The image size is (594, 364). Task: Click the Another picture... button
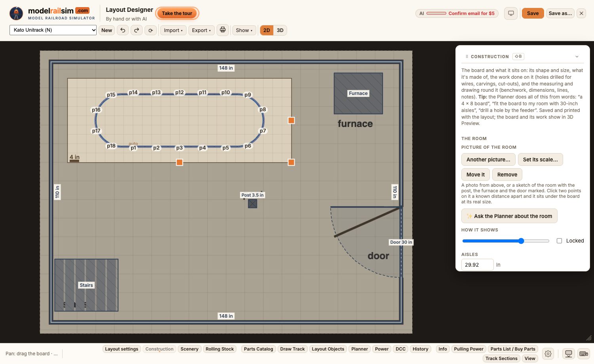488,159
